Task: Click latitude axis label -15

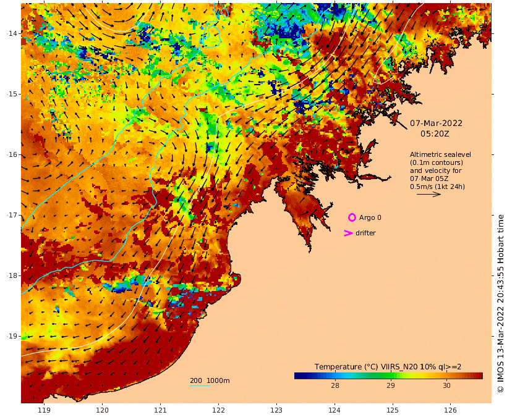Action: pyautogui.click(x=12, y=94)
